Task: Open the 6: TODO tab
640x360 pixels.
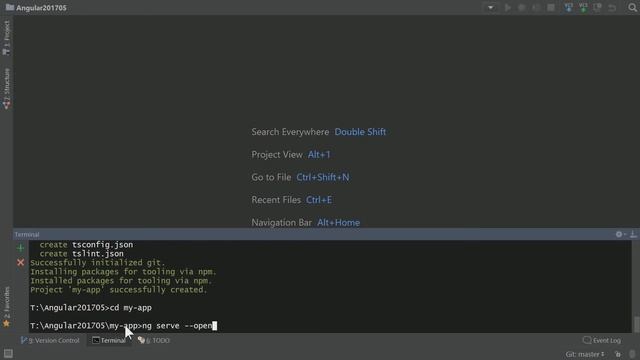Action: (x=154, y=340)
